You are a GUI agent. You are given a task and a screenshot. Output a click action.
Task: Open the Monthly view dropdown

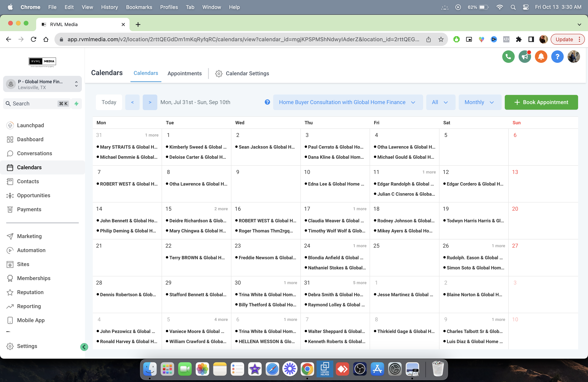click(x=480, y=102)
